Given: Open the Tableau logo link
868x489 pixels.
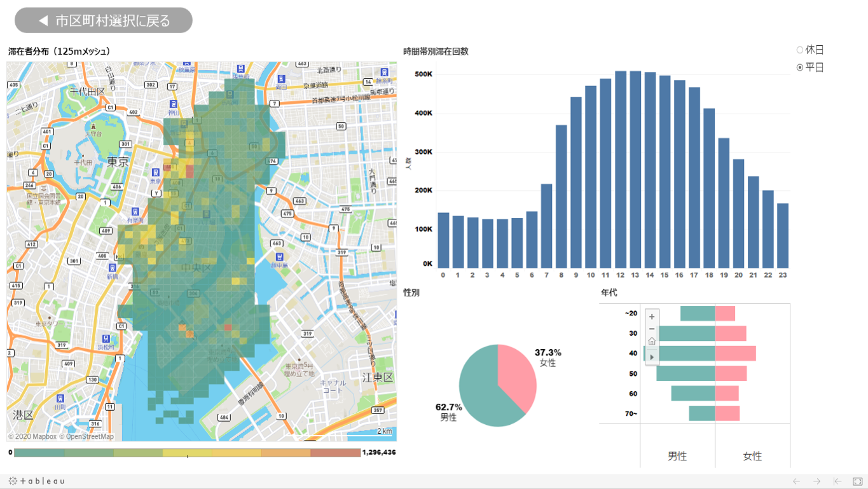Looking at the screenshot, I should coord(36,481).
